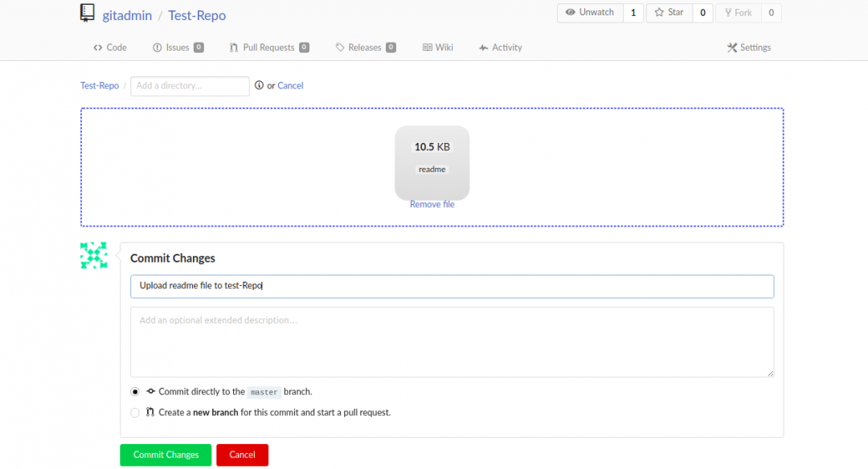
Task: Open the Wiki book icon
Action: click(x=428, y=47)
